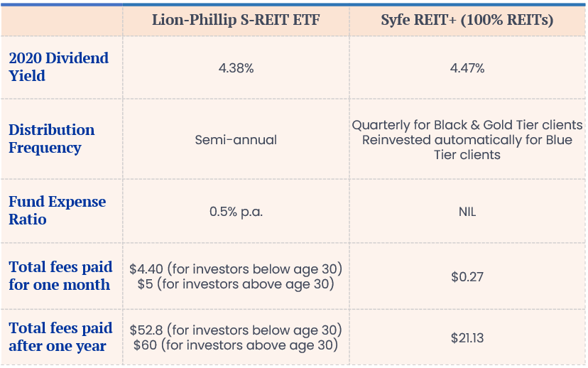588x368 pixels.
Task: Click the Quarterly for Black & Gold Tier text
Action: point(467,125)
